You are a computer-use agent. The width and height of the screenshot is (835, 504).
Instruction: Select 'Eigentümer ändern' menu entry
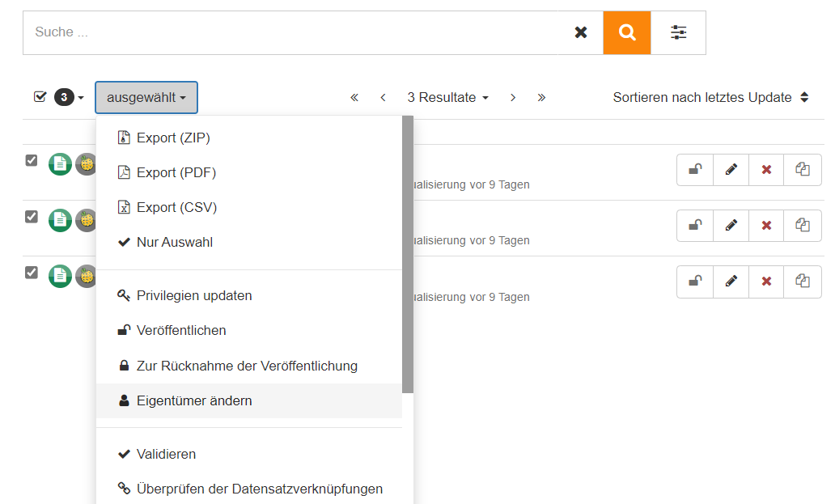click(194, 401)
